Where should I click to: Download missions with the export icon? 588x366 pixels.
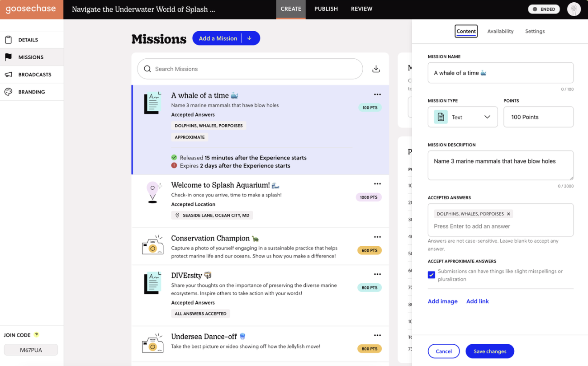coord(376,69)
